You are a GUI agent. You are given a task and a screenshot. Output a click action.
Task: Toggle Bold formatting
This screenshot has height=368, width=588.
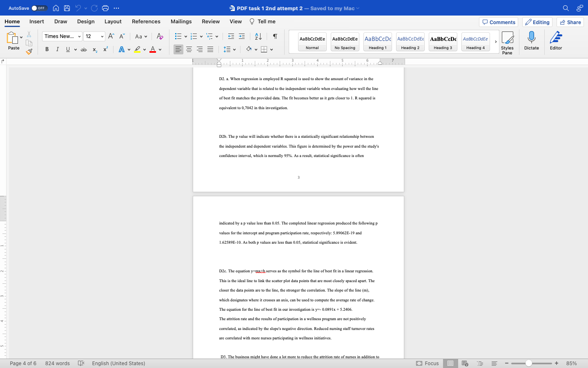47,49
